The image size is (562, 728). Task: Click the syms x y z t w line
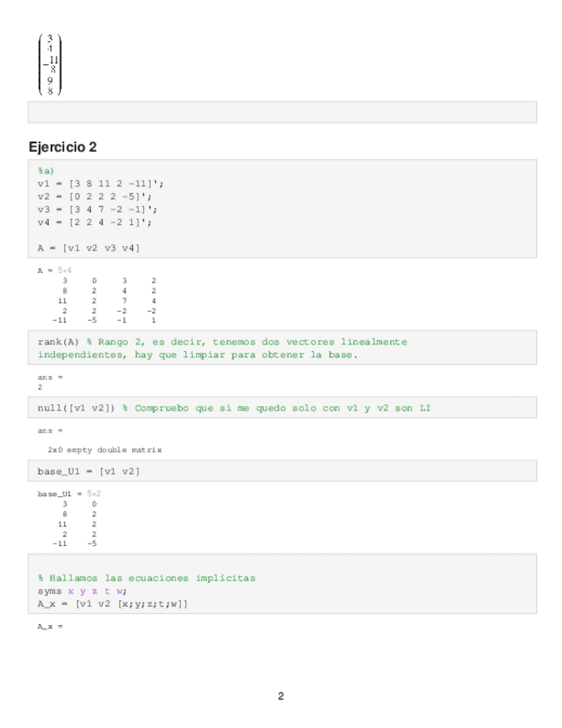[82, 591]
